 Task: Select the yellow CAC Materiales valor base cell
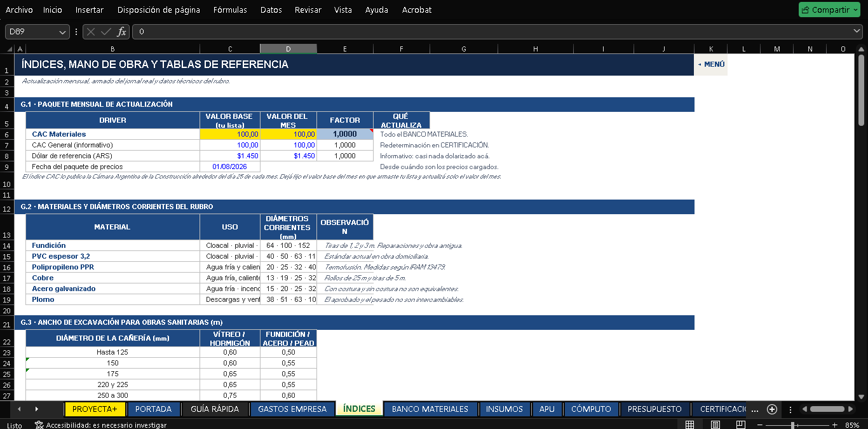click(x=230, y=134)
